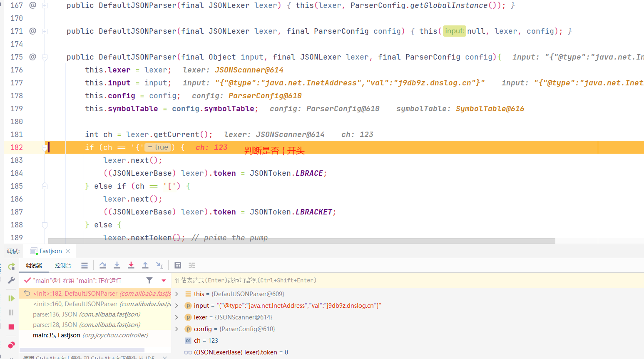Screen dimensions: 644x359
Task: Click the @ override marker on line 171
Action: coord(33,31)
